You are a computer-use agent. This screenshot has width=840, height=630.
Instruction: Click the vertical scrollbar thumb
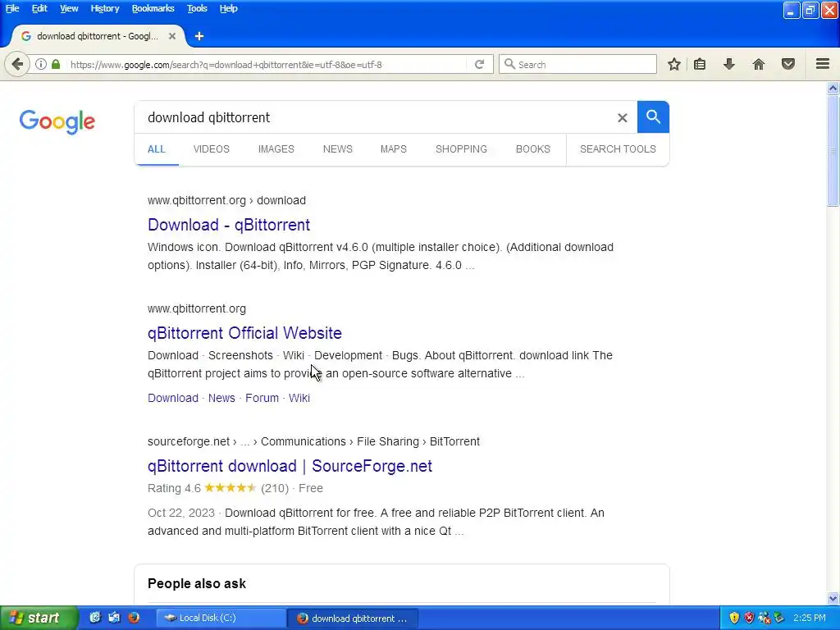833,151
